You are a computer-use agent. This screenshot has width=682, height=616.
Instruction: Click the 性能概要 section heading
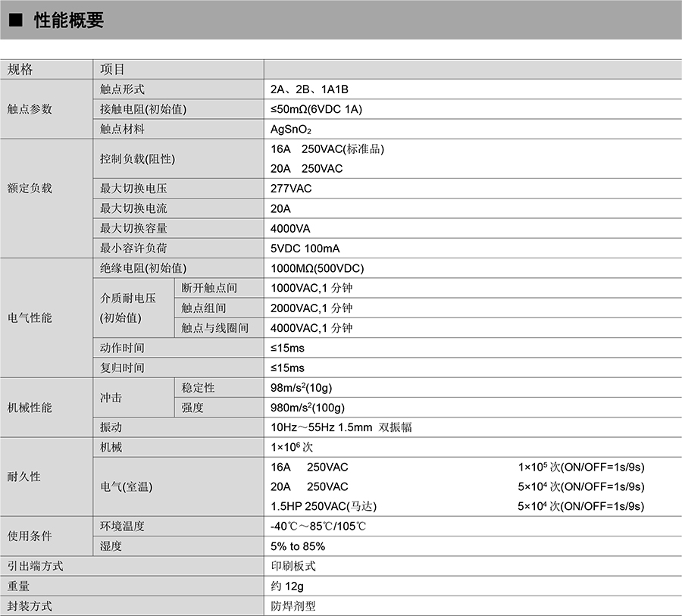pos(69,20)
